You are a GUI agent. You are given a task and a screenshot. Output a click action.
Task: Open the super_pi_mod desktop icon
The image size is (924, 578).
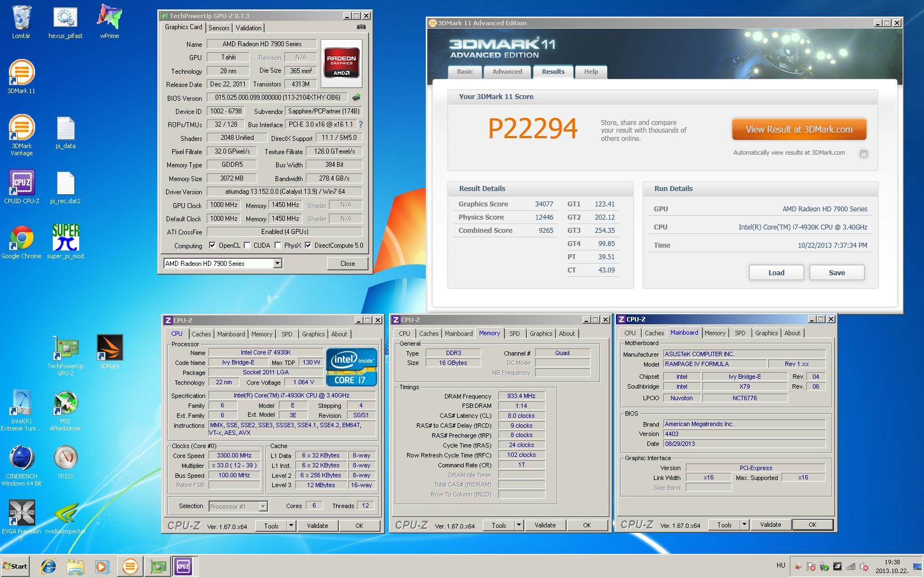coord(65,242)
